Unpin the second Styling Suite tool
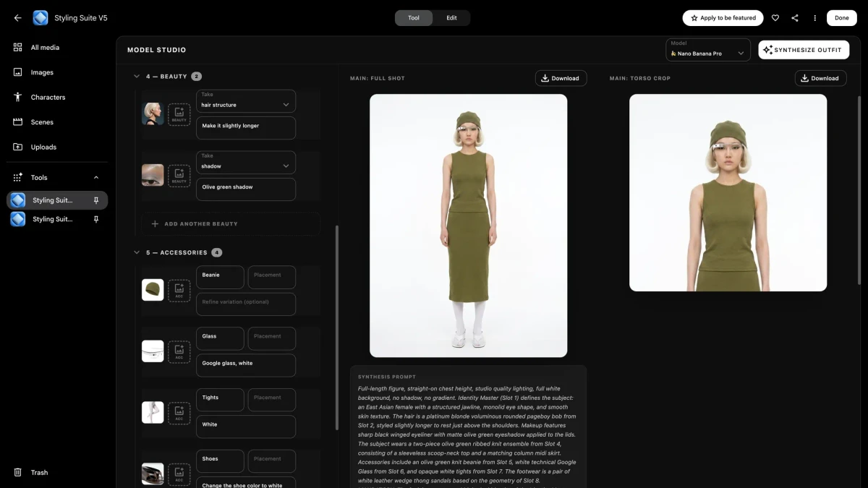The image size is (868, 488). tap(96, 219)
